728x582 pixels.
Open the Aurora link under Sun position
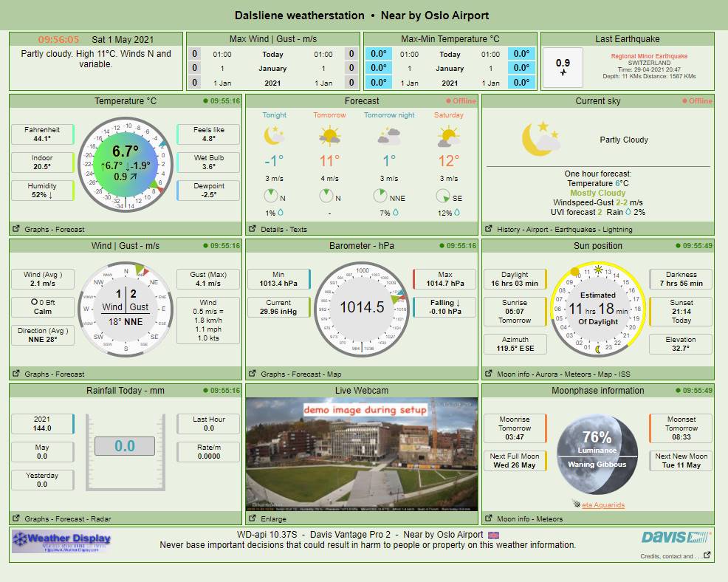(547, 374)
